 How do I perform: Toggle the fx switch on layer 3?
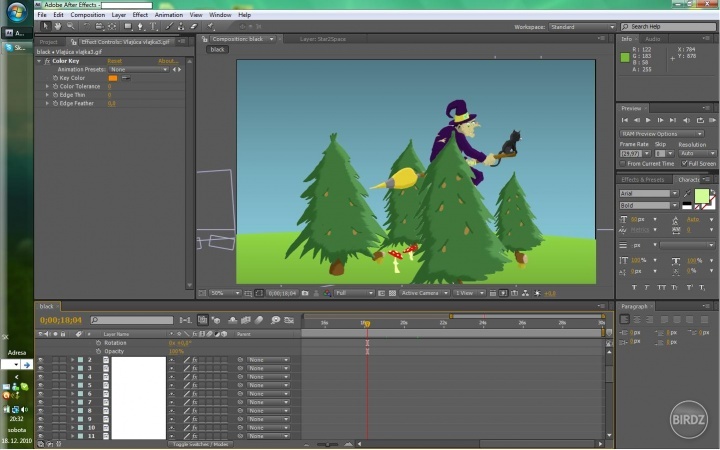tap(195, 368)
